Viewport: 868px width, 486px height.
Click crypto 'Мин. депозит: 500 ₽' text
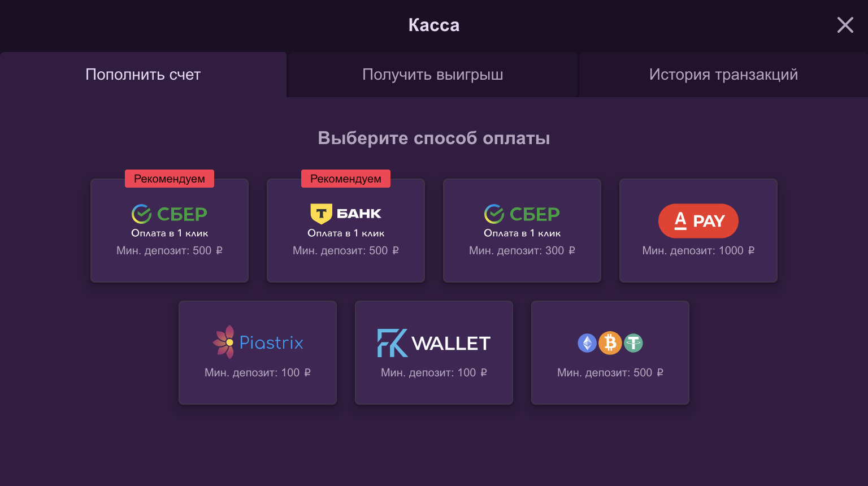(x=610, y=372)
